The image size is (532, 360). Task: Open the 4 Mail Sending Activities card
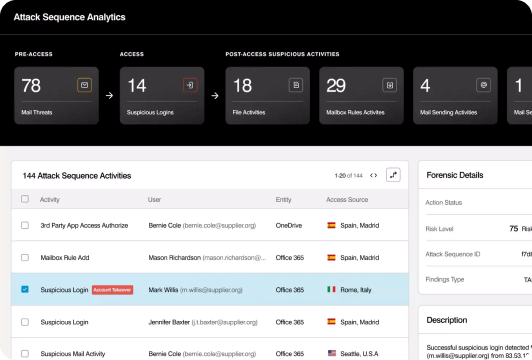coord(455,95)
